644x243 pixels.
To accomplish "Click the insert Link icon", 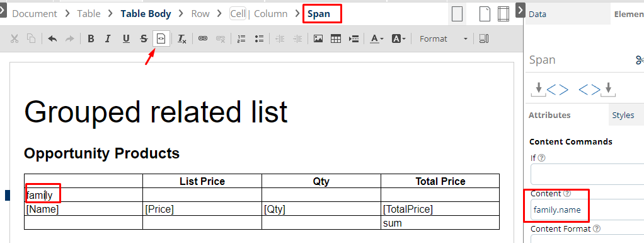I will (203, 39).
